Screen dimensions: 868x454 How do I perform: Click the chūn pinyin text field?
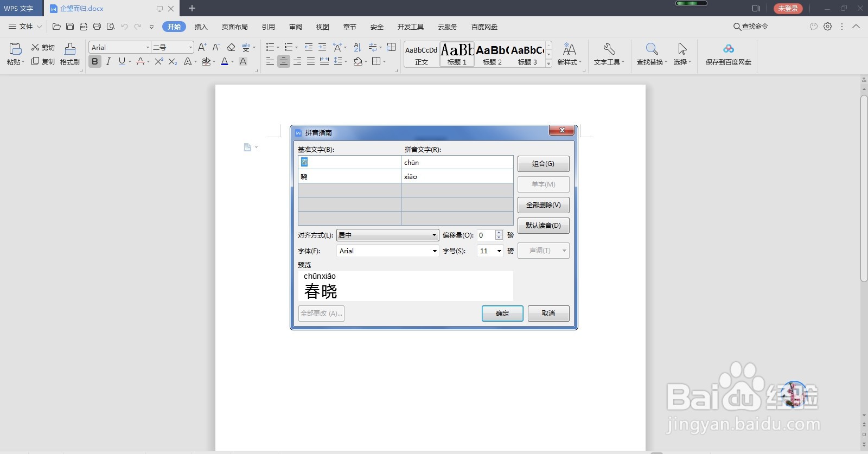click(x=457, y=162)
